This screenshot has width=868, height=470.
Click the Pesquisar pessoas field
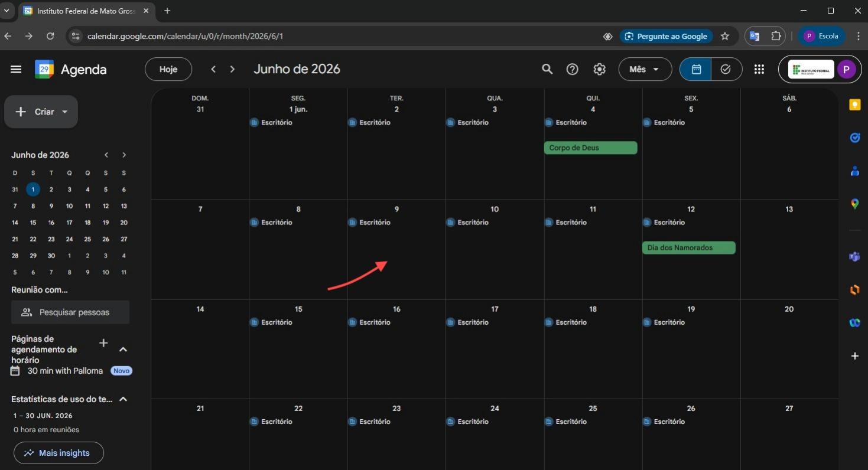point(70,312)
